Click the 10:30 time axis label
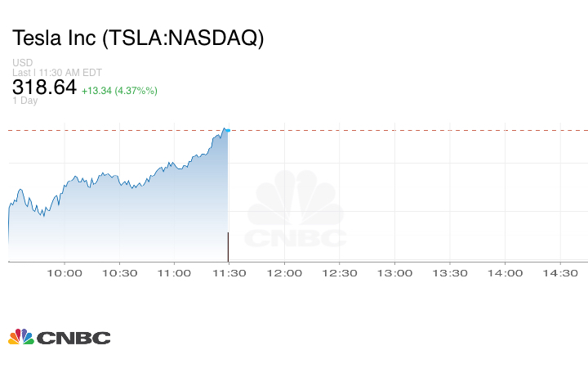Viewport: 588px width, 368px height. pos(118,274)
